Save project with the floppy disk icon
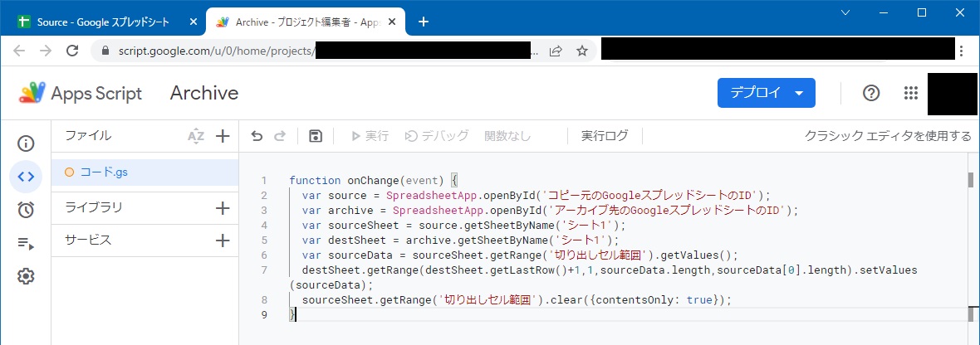Viewport: 980px width, 345px height. coord(316,136)
